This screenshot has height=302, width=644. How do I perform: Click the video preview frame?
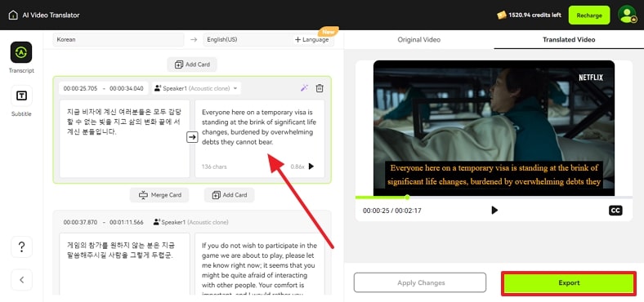pyautogui.click(x=494, y=127)
